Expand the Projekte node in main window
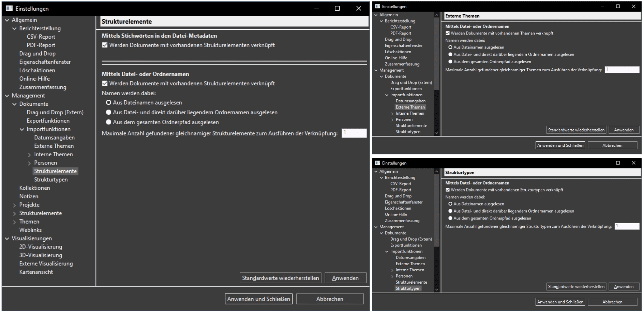Screen dimensions: 644x314 14,205
